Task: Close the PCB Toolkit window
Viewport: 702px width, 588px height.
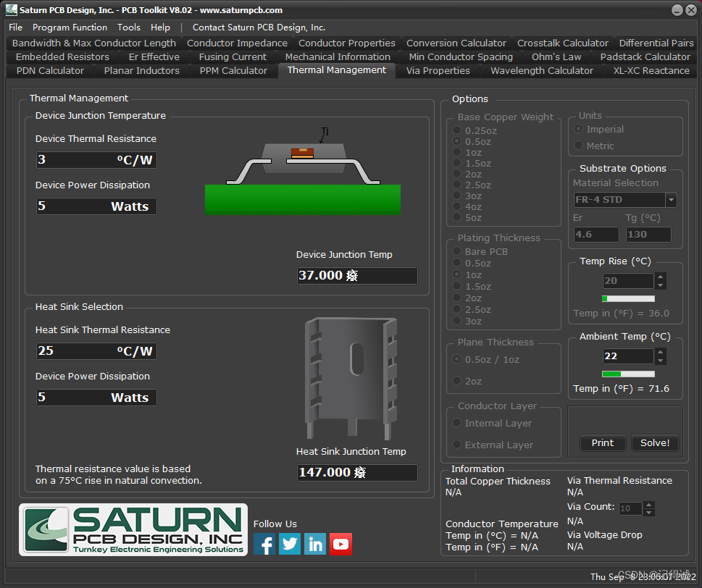Action: pos(691,10)
